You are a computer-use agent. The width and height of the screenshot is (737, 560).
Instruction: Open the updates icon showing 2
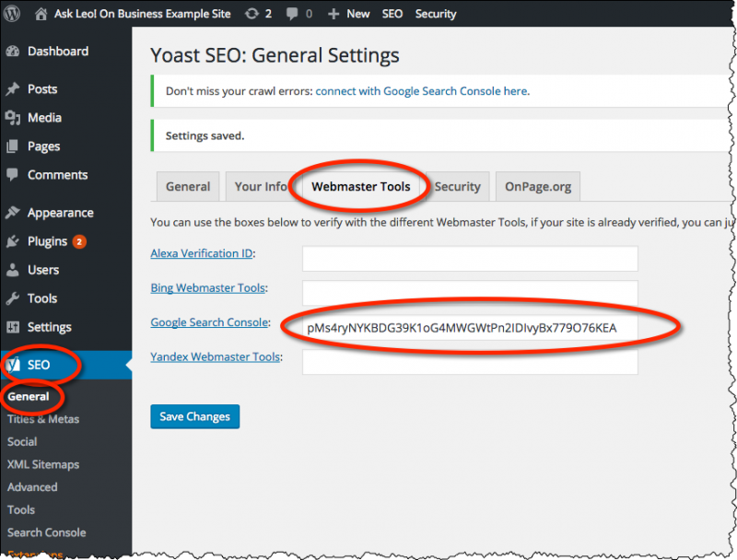click(252, 14)
